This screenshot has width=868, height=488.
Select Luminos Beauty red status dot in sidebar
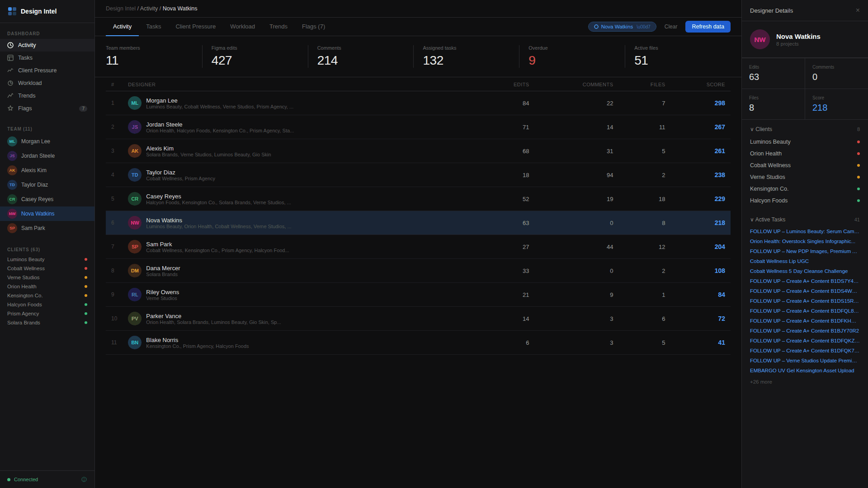tap(86, 260)
